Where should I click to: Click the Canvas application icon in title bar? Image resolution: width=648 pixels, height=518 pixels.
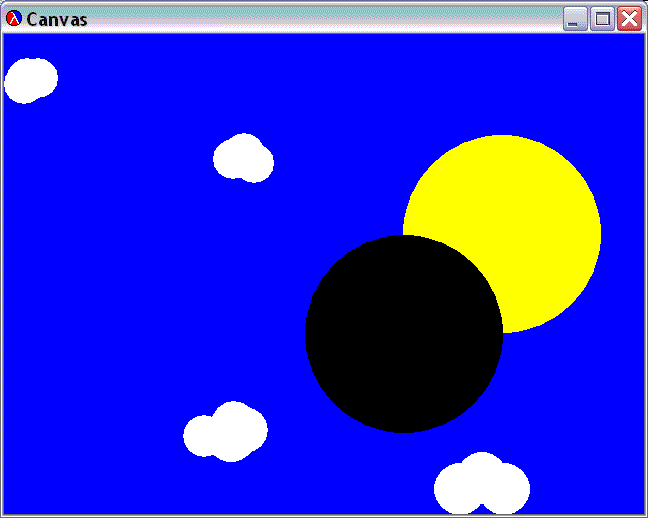pos(14,18)
